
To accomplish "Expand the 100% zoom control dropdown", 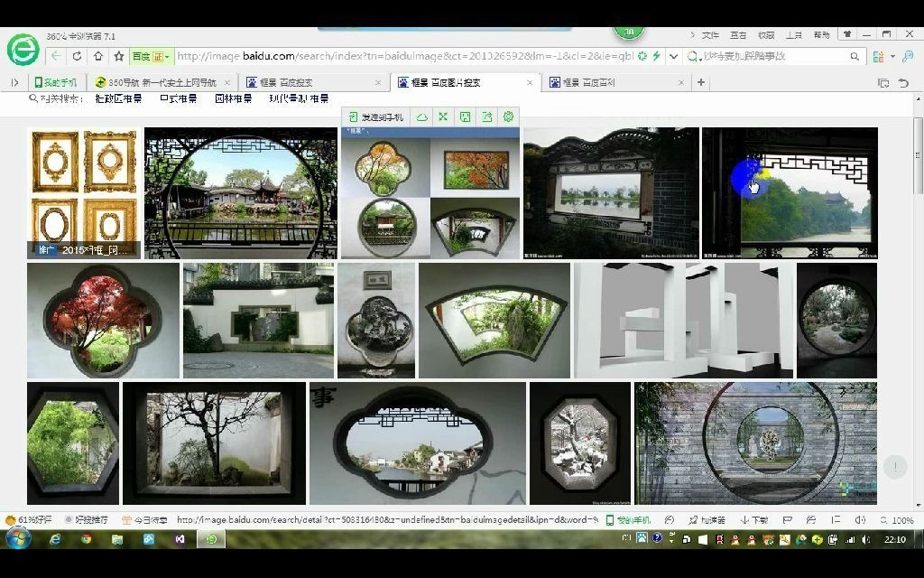I will click(898, 519).
